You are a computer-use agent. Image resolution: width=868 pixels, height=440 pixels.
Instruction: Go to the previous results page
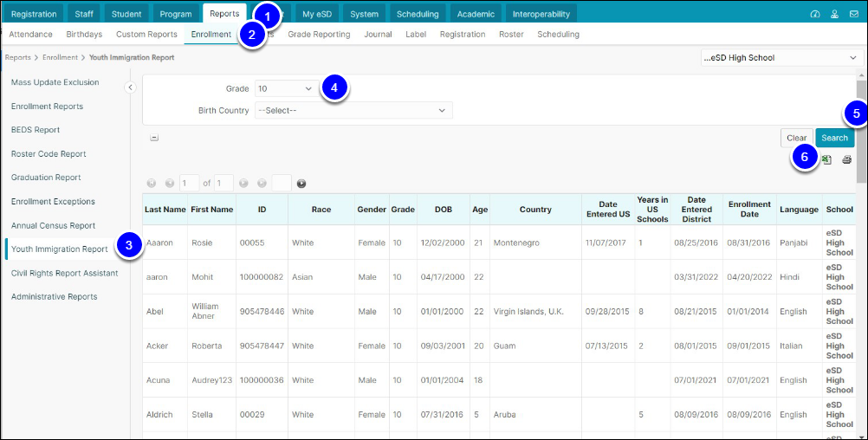170,184
